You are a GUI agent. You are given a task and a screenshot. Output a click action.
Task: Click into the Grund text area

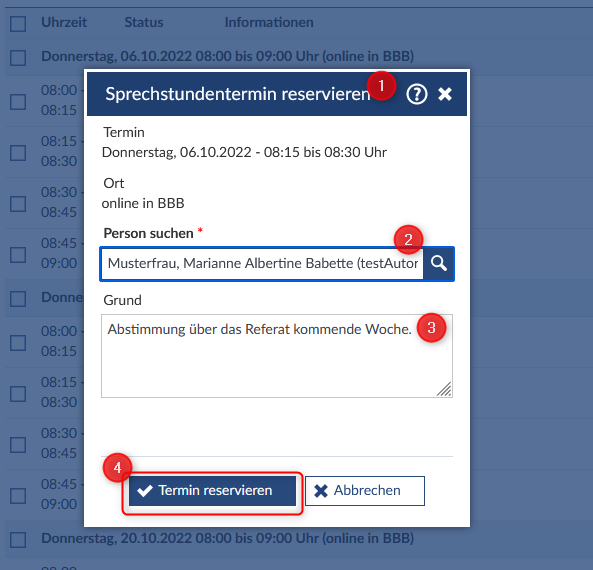click(x=277, y=356)
